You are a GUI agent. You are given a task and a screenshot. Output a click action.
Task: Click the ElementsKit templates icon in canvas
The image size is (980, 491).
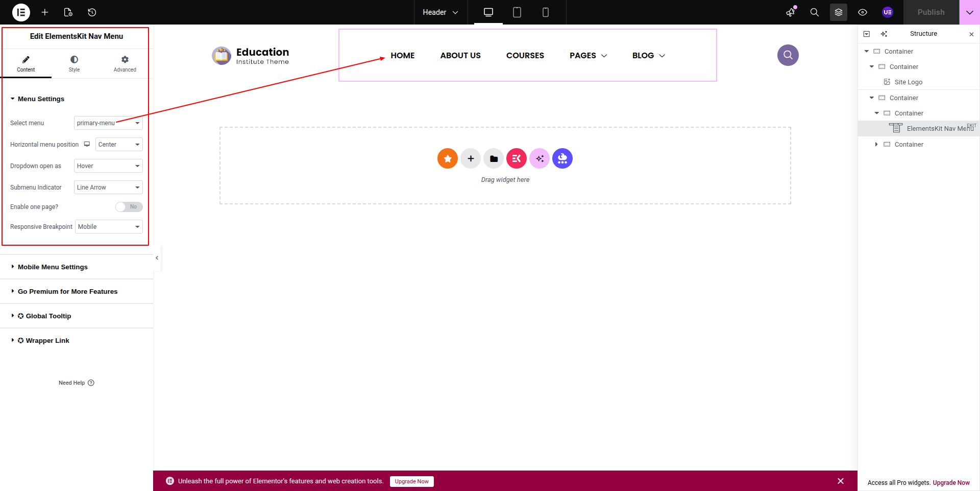[516, 158]
